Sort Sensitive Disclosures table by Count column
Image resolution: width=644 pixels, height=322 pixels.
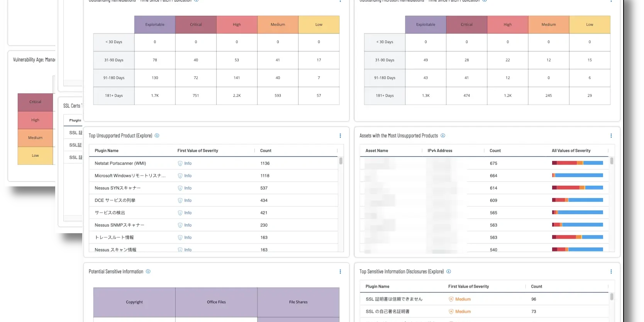[536, 286]
